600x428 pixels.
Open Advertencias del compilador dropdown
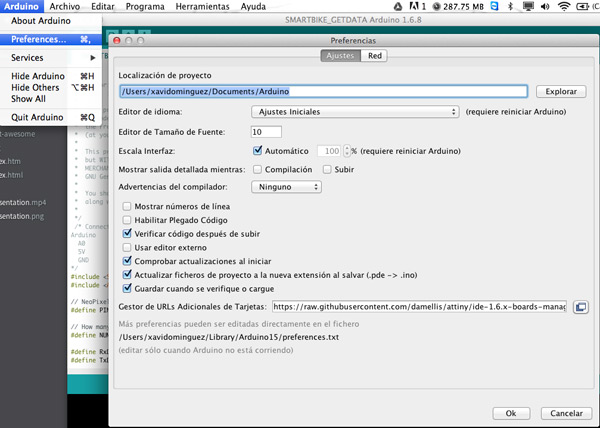286,187
